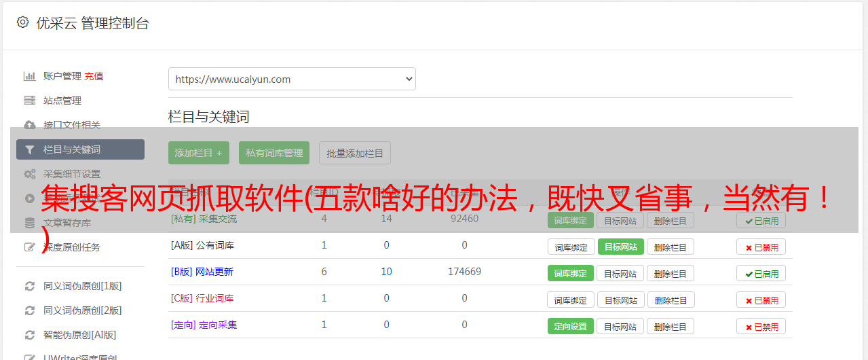868x360 pixels.
Task: Click keyword count 14 in 采集交流 row
Action: click(386, 219)
